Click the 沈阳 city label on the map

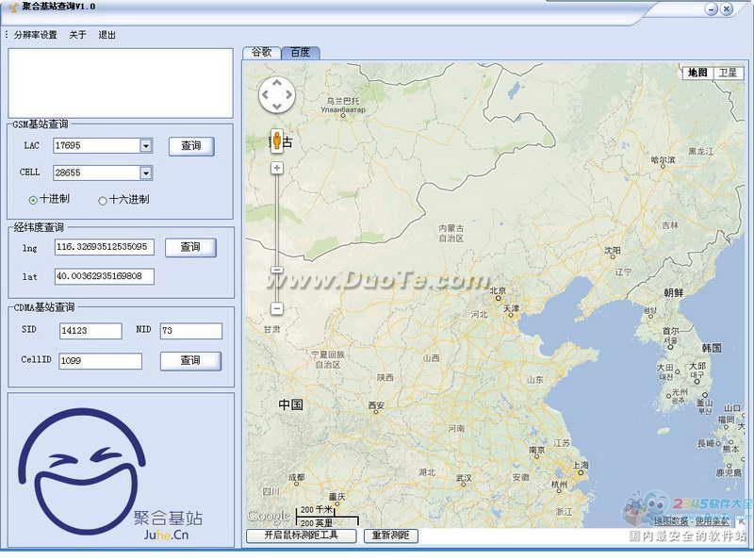(612, 250)
